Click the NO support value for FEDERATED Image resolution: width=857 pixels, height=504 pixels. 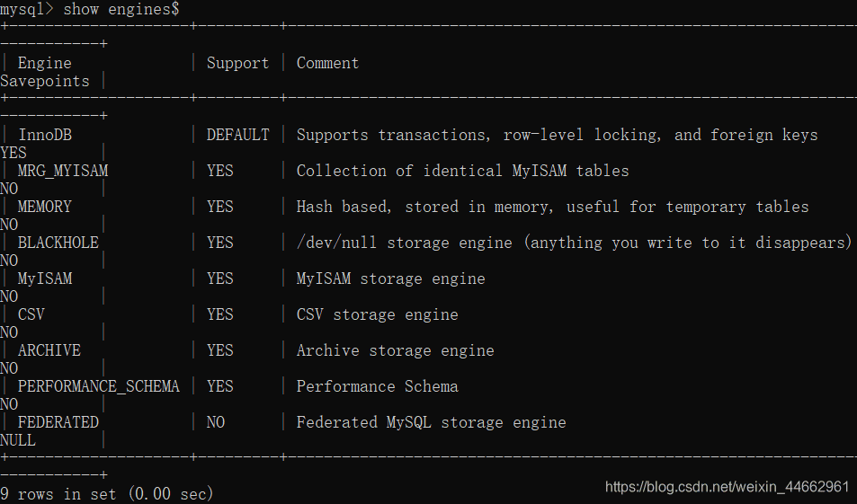coord(216,422)
